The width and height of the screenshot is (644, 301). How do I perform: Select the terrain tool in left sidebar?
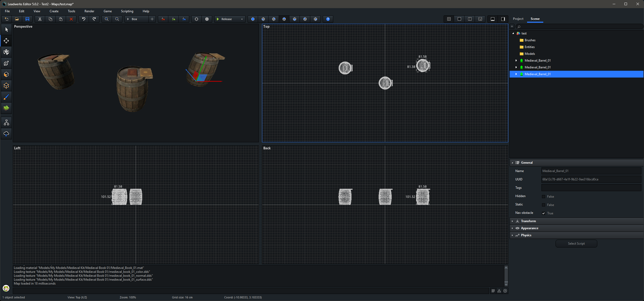pyautogui.click(x=6, y=108)
